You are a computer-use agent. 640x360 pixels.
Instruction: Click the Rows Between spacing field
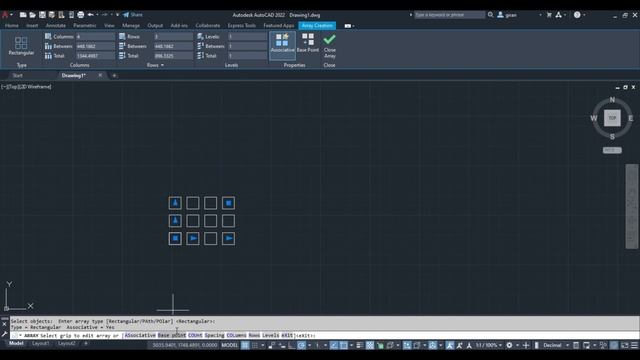[x=173, y=46]
